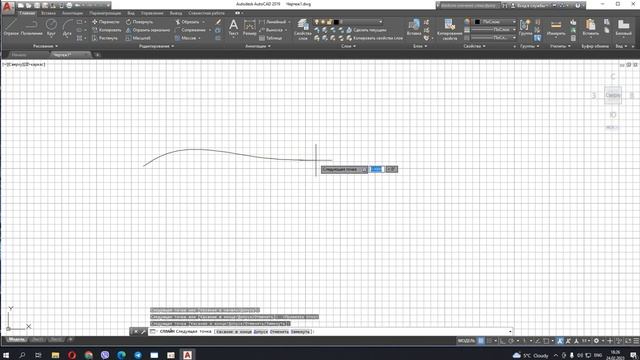The width and height of the screenshot is (640, 360).
Task: Toggle grid display in status bar
Action: click(x=481, y=341)
